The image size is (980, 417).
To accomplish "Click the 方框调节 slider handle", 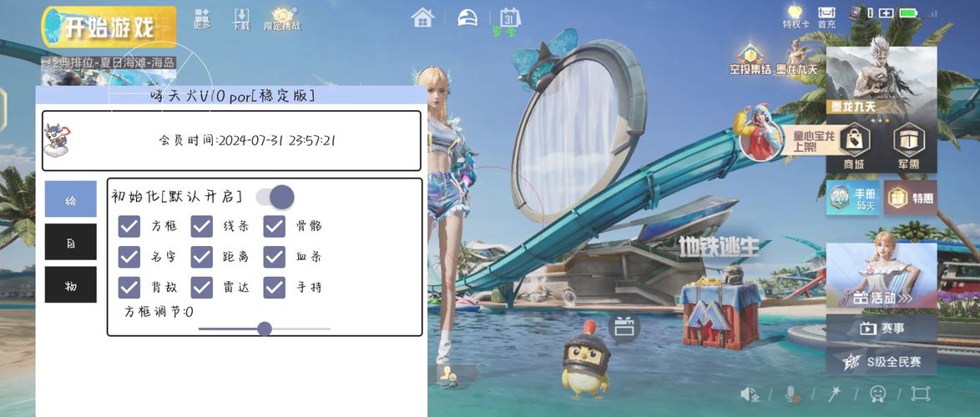I will (265, 329).
